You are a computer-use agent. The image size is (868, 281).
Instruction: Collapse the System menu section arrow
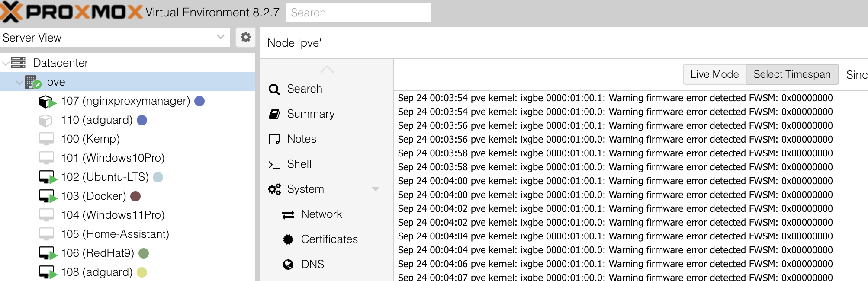coord(376,189)
